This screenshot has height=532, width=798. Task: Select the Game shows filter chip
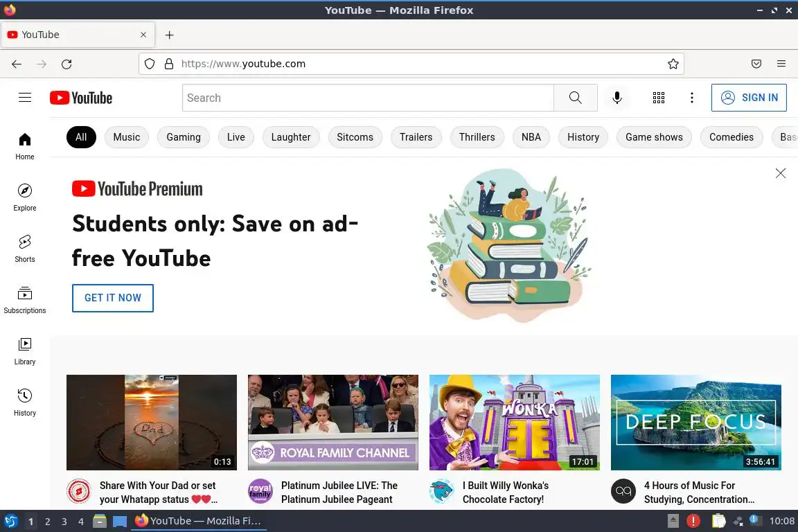point(654,137)
